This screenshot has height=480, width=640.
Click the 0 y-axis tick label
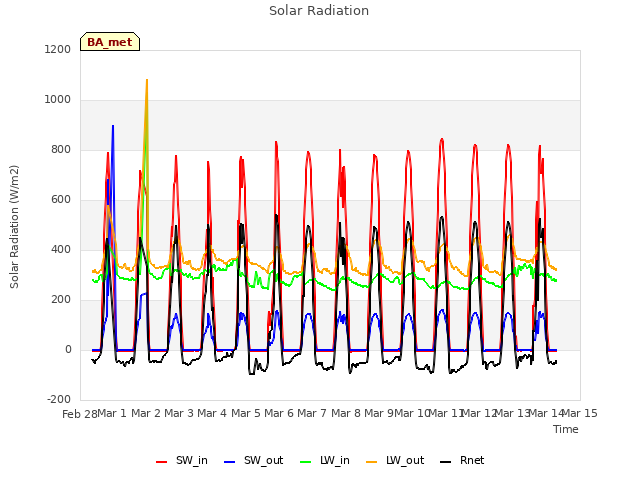click(x=68, y=350)
